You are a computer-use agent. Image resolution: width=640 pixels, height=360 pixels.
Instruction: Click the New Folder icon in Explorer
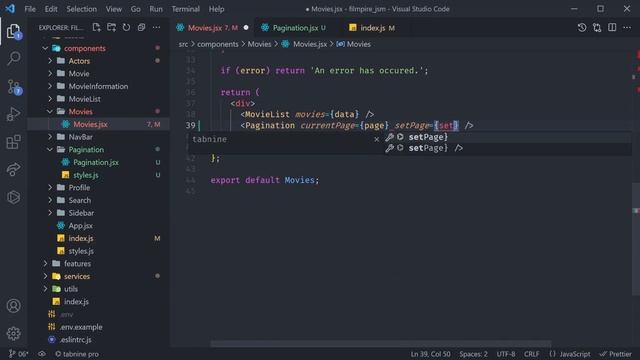tap(111, 27)
